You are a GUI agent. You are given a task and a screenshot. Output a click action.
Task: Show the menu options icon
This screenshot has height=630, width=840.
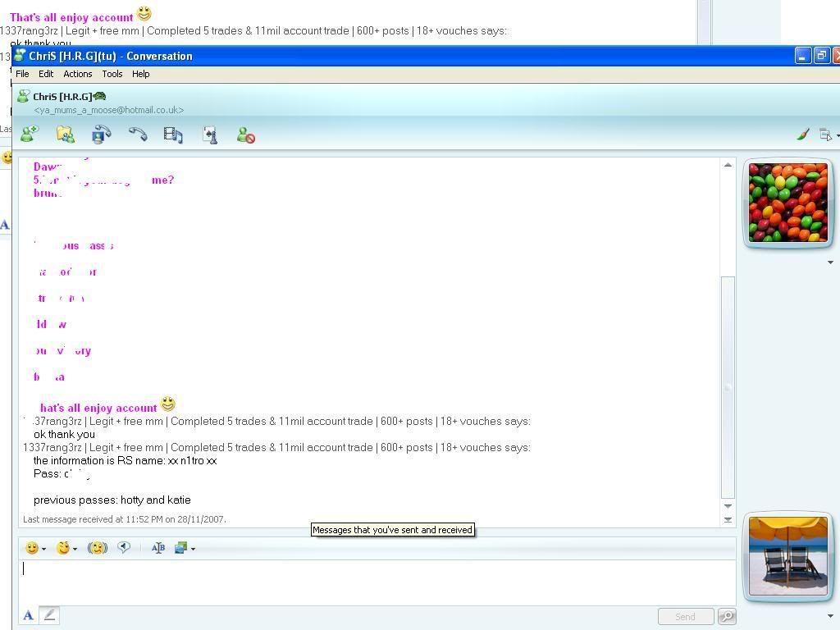coord(827,135)
